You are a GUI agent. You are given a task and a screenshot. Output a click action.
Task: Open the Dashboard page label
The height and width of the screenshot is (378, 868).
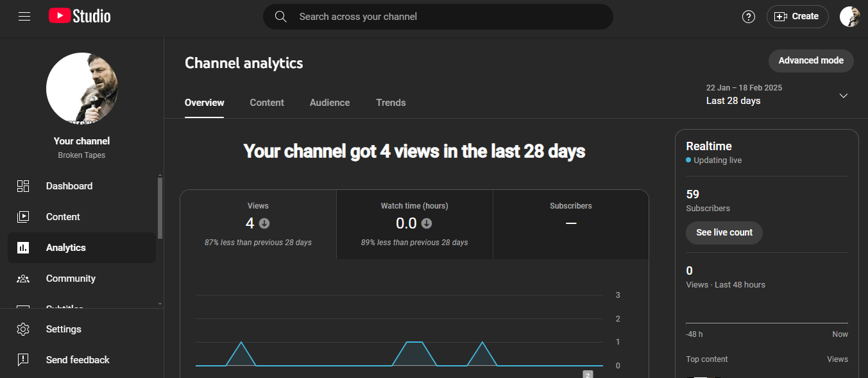point(69,186)
